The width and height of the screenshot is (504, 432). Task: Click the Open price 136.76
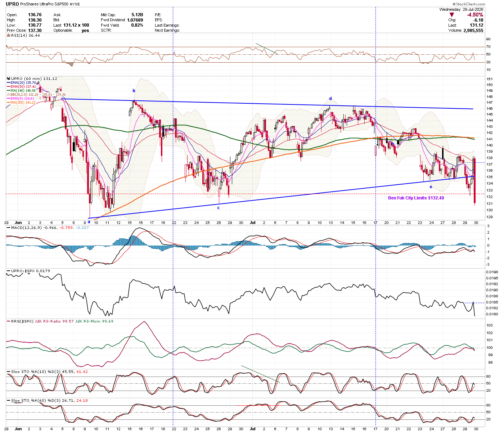[35, 15]
